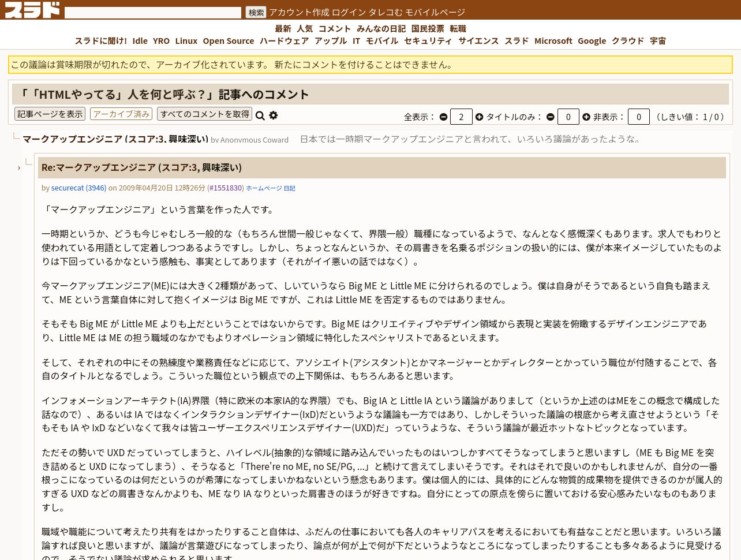
Task: Select 最新 in navigation
Action: coord(283,28)
